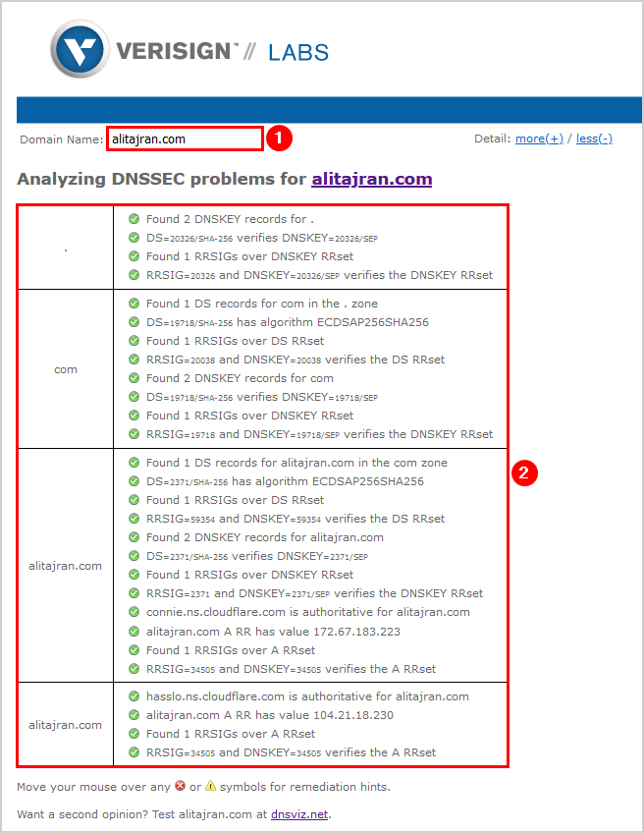
Task: Click text 'Want a second opinion? Test alitajran.com at'
Action: (141, 814)
